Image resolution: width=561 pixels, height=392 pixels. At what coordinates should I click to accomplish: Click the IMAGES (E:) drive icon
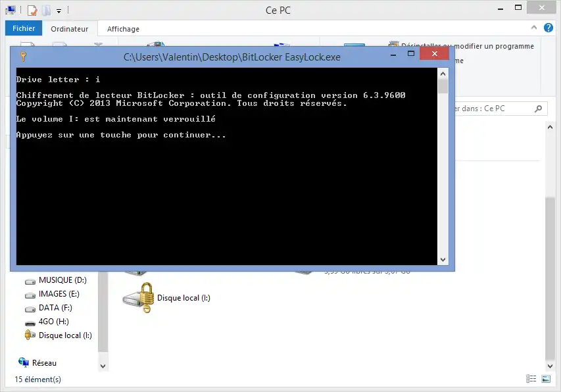(x=30, y=295)
